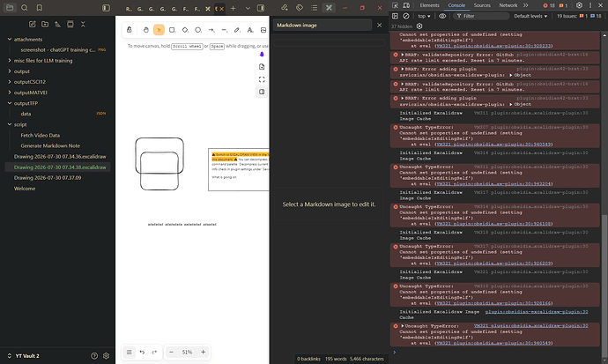Select the Selection arrow tool

pyautogui.click(x=159, y=30)
